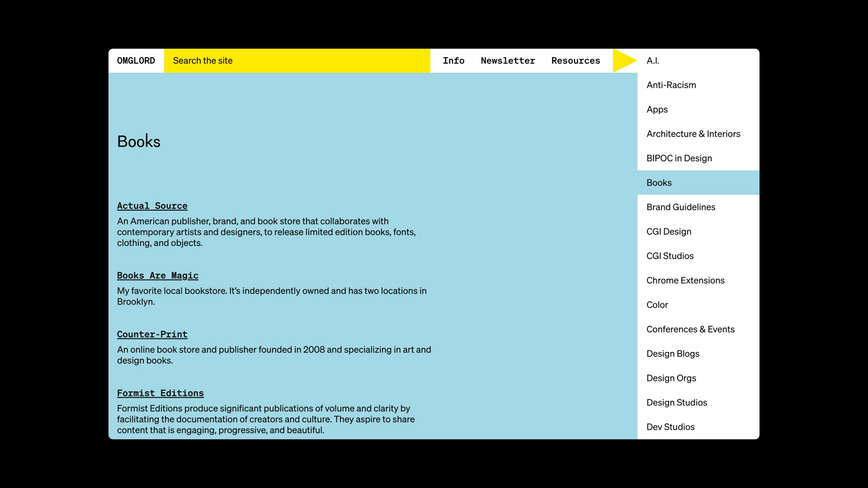Open the Resources menu item
868x488 pixels.
tap(576, 61)
